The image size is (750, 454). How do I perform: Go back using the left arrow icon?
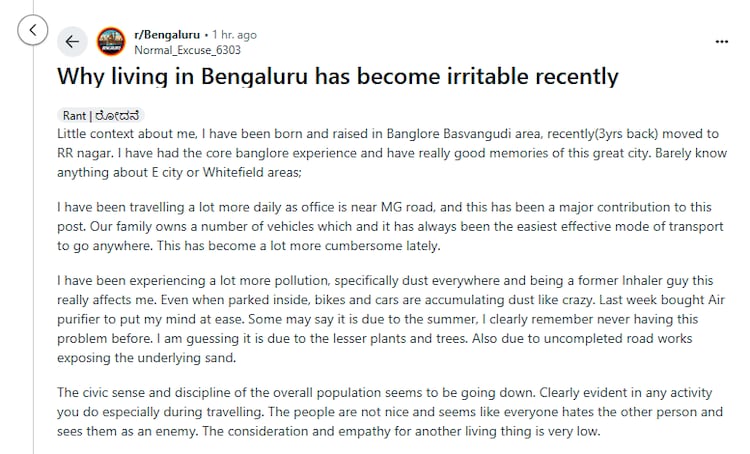72,41
